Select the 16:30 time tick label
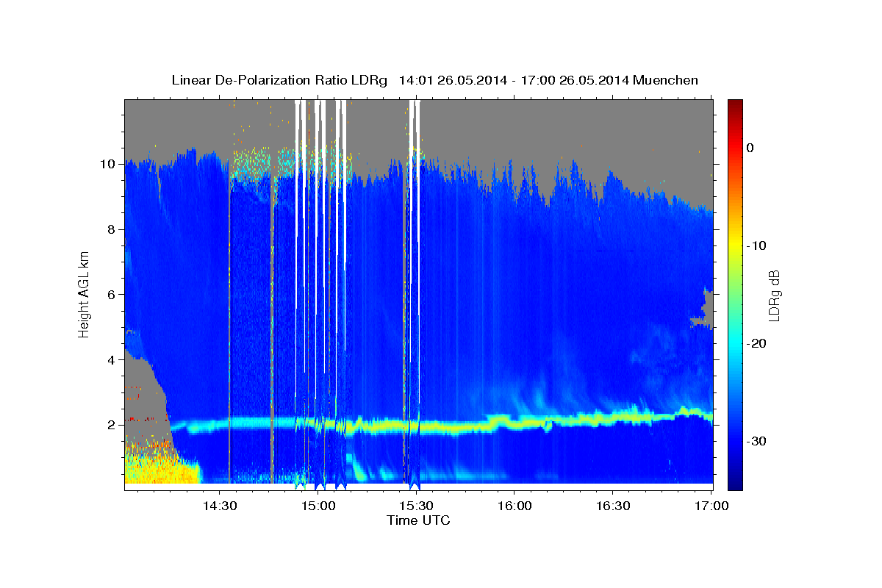The image size is (882, 588). [x=613, y=506]
